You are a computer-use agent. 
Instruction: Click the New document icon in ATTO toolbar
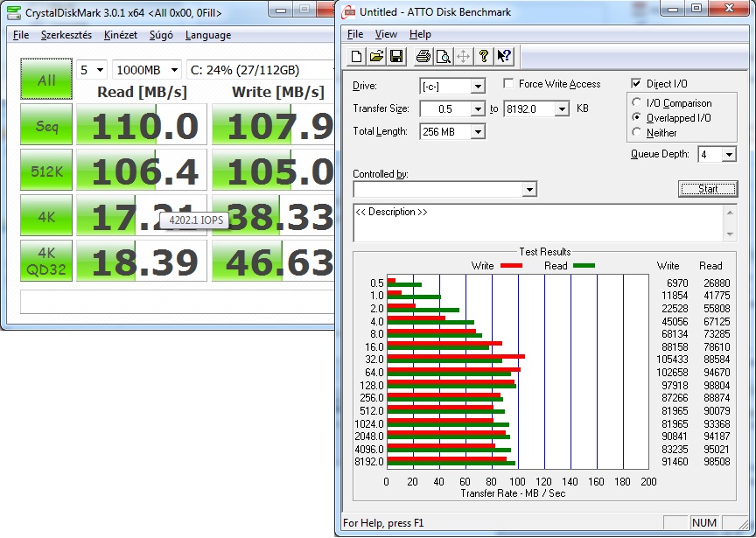(357, 56)
